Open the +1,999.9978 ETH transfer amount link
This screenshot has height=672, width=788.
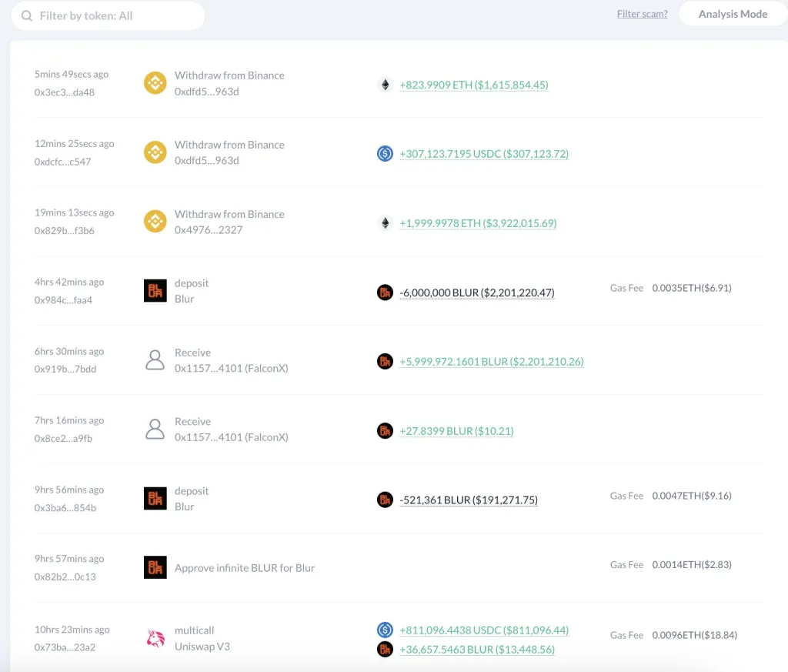(478, 223)
